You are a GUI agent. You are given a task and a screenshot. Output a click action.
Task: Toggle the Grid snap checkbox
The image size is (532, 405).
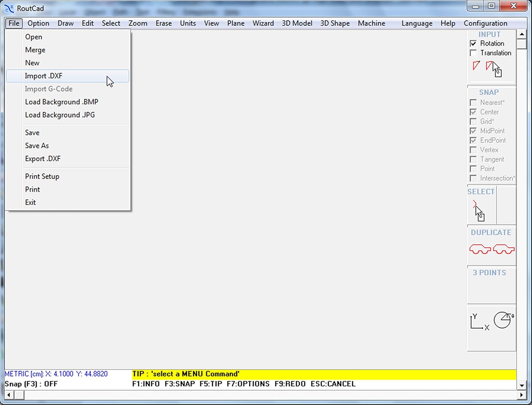click(x=473, y=122)
